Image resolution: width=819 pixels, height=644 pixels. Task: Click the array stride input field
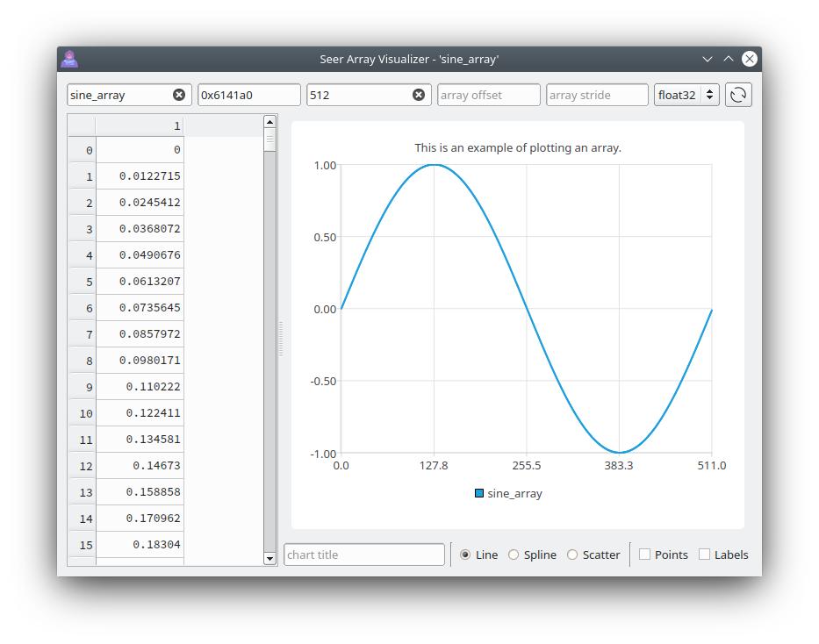point(598,95)
